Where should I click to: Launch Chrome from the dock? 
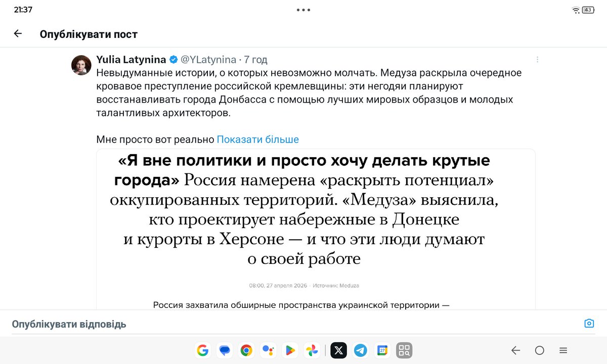(246, 350)
